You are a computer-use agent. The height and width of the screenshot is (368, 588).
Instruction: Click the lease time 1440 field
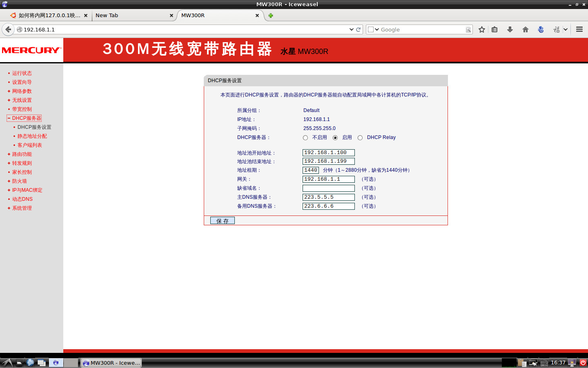[311, 170]
